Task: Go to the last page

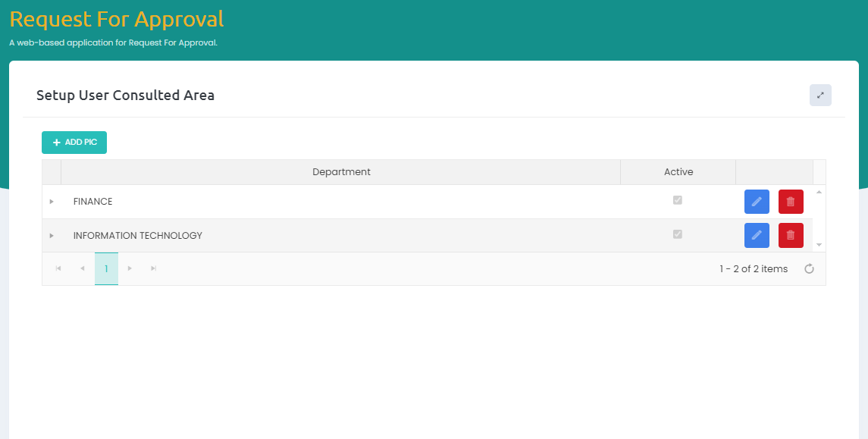Action: (x=154, y=268)
